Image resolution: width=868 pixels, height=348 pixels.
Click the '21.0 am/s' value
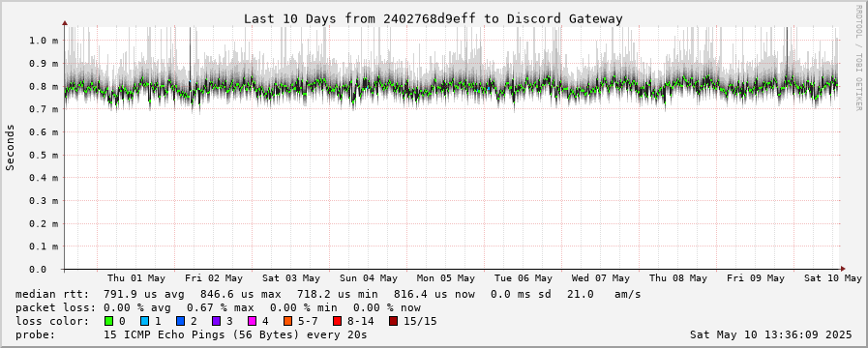(x=604, y=294)
